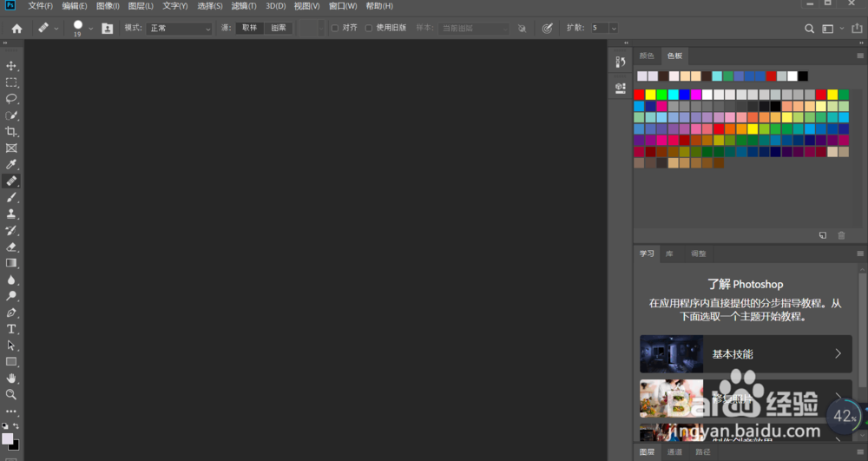
Task: Open the Edit Toolbar ellipsis
Action: (11, 412)
